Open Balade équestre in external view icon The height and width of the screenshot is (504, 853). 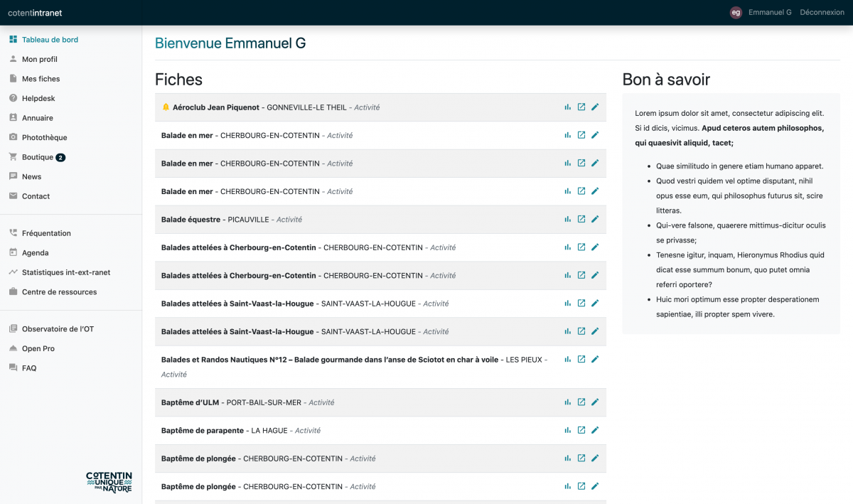[x=581, y=219]
